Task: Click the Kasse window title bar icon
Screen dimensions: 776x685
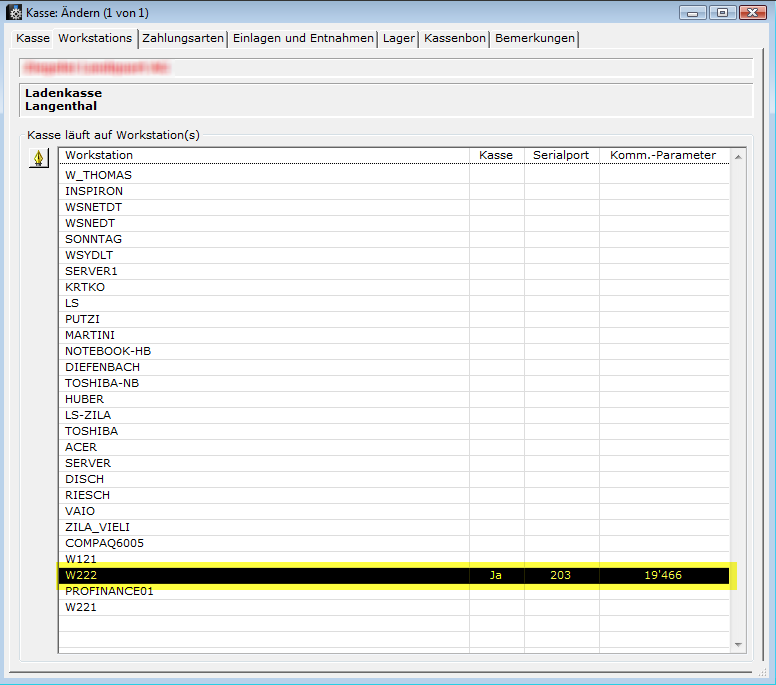Action: [x=14, y=12]
